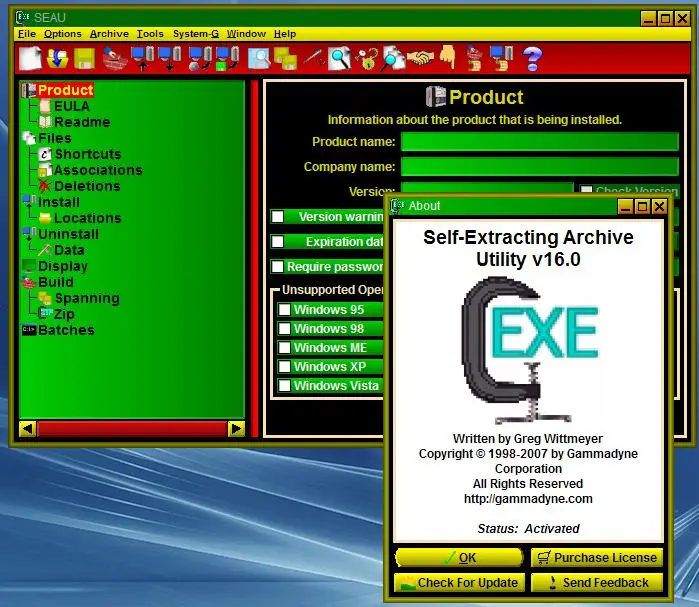Click the red horizontal scrollbar track
Image resolution: width=699 pixels, height=607 pixels.
(132, 429)
